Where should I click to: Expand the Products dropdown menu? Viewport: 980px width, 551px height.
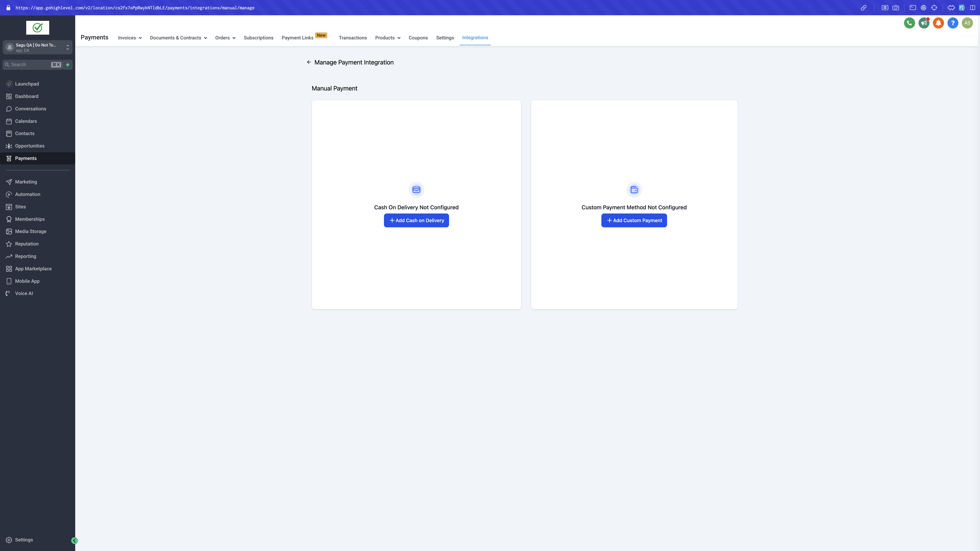(x=387, y=38)
